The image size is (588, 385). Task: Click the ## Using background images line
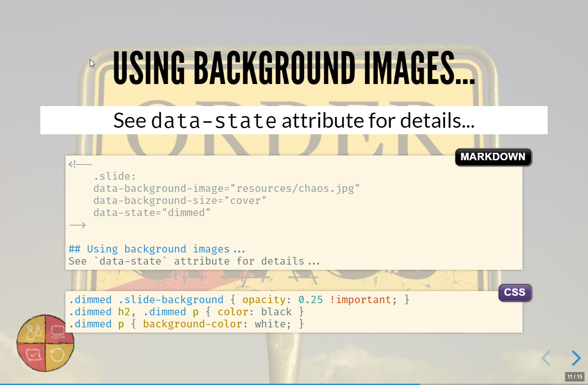click(157, 249)
